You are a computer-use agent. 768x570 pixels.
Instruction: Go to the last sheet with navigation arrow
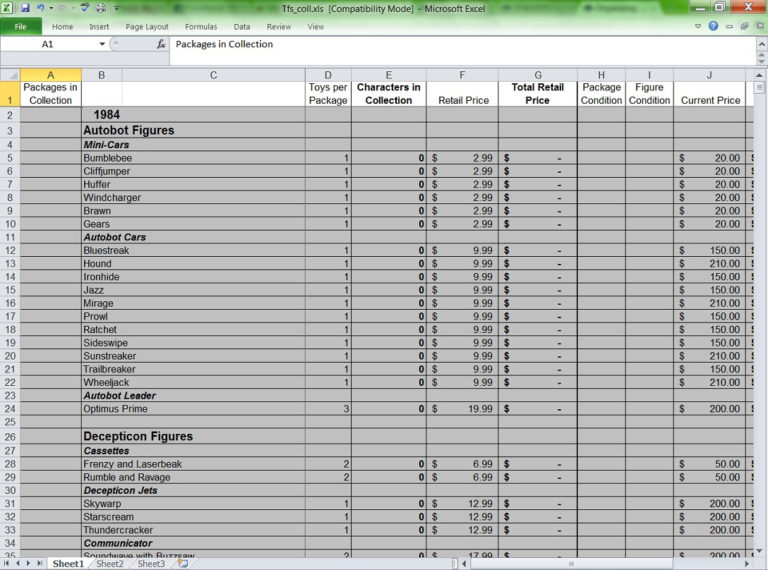(39, 564)
